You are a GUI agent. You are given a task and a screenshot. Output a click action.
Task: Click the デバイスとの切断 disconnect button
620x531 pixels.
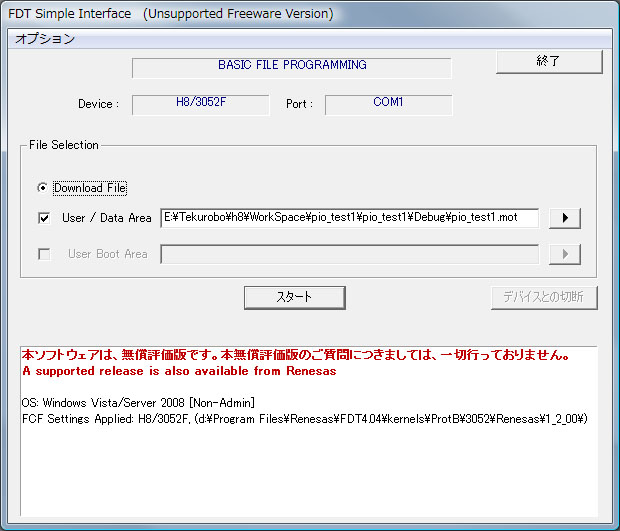pos(544,297)
